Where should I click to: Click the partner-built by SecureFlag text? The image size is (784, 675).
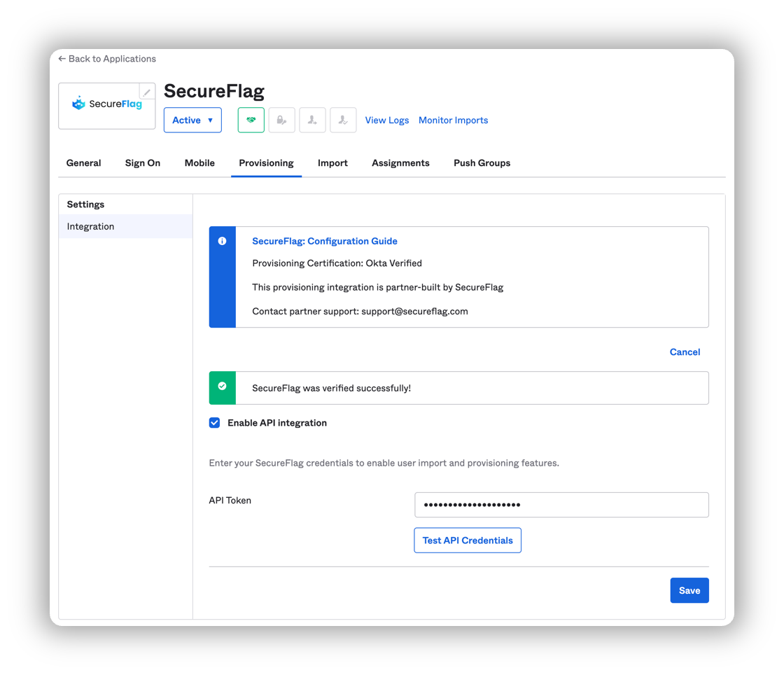[x=377, y=288]
